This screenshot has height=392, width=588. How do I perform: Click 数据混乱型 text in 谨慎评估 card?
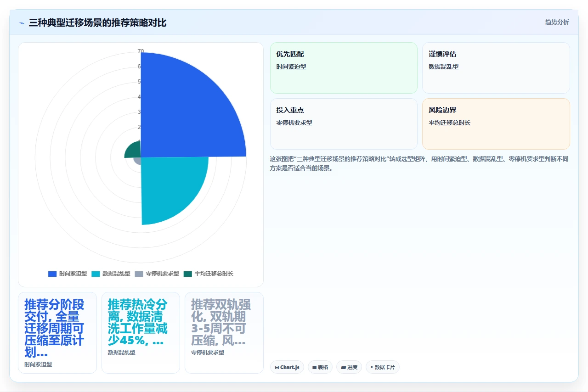[444, 67]
